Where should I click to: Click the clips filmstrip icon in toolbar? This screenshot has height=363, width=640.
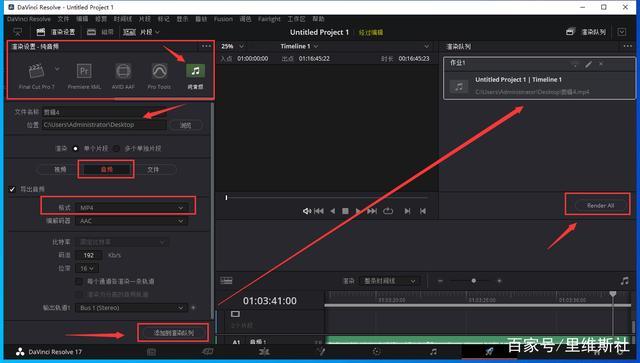coord(129,32)
